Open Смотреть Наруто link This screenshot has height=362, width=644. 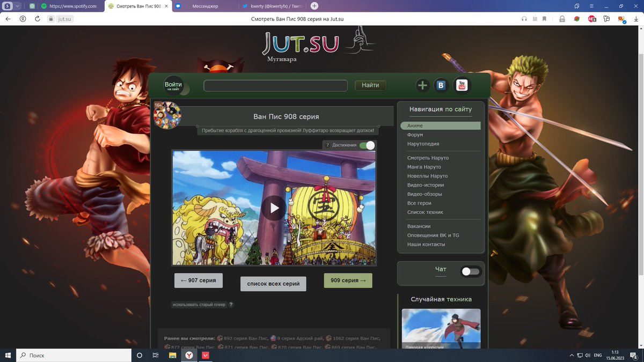tap(428, 158)
